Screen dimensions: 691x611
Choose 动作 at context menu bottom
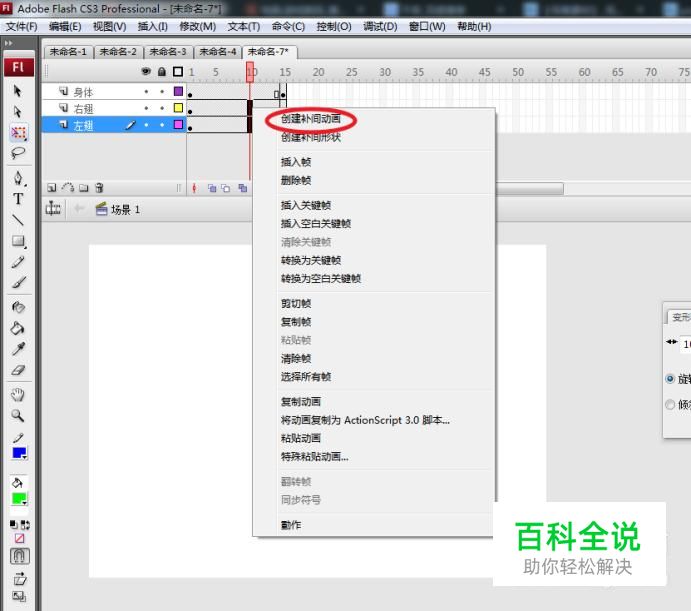coord(291,525)
